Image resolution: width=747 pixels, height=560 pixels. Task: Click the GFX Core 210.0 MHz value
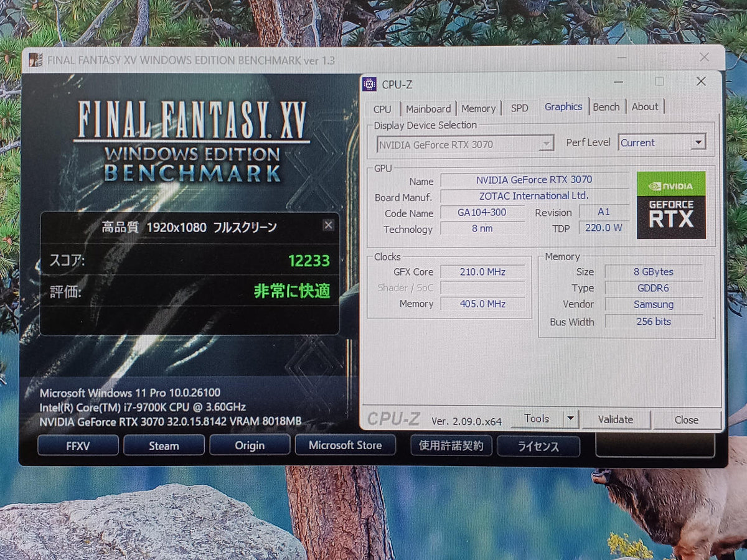482,272
